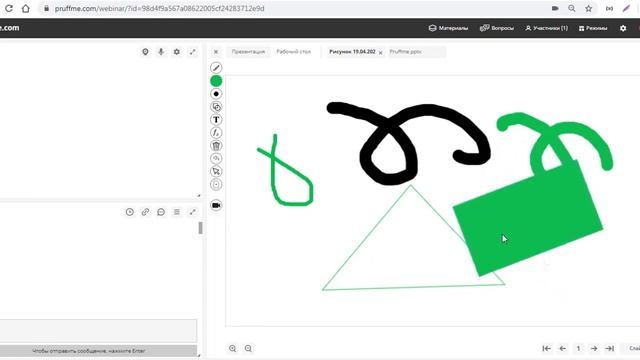This screenshot has height=360, width=640.
Task: Click the link icon in chat panel
Action: tap(145, 212)
